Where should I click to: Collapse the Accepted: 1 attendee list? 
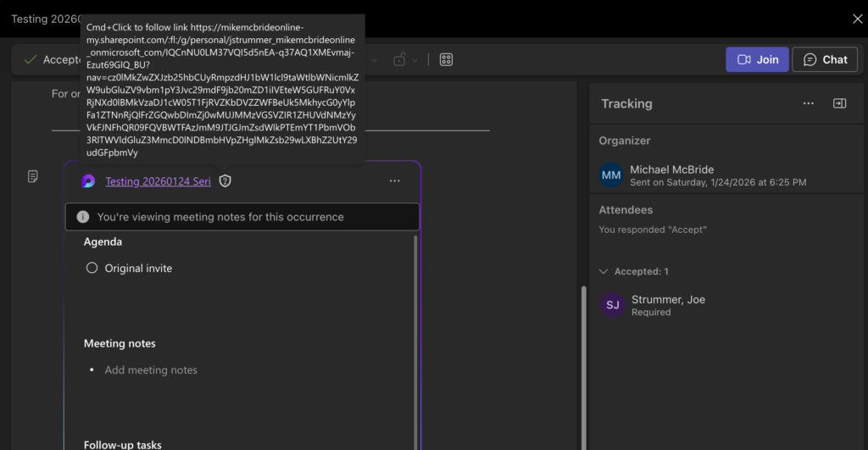pyautogui.click(x=604, y=271)
